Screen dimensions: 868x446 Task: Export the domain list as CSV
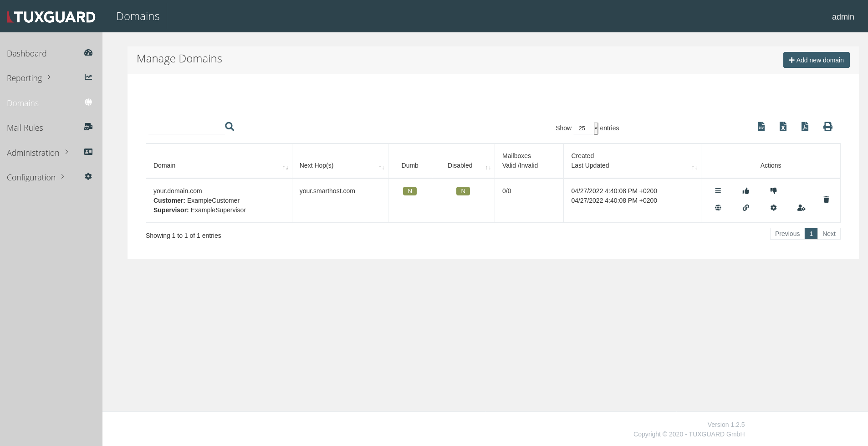[x=761, y=127]
